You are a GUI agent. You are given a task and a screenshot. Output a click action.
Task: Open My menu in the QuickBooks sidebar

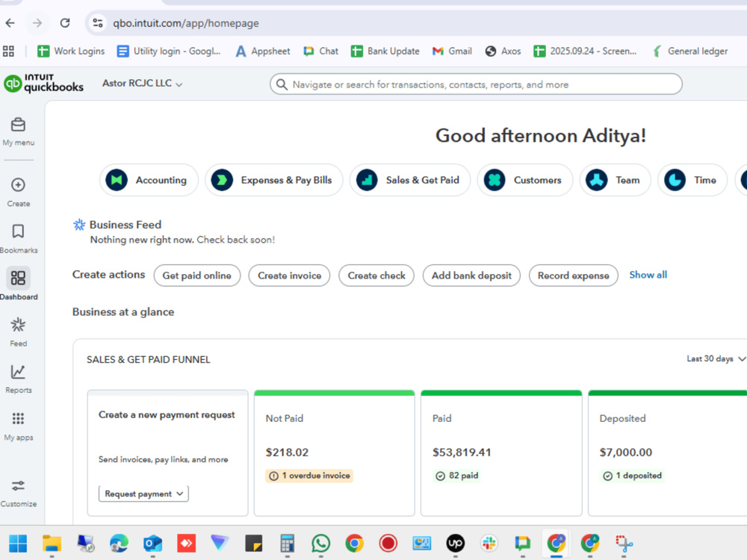(18, 131)
